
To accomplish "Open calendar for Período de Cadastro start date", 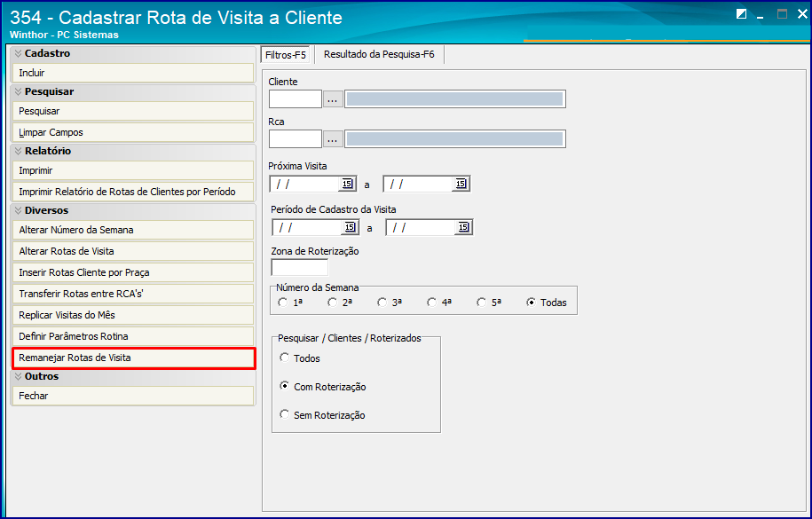I will pyautogui.click(x=350, y=227).
